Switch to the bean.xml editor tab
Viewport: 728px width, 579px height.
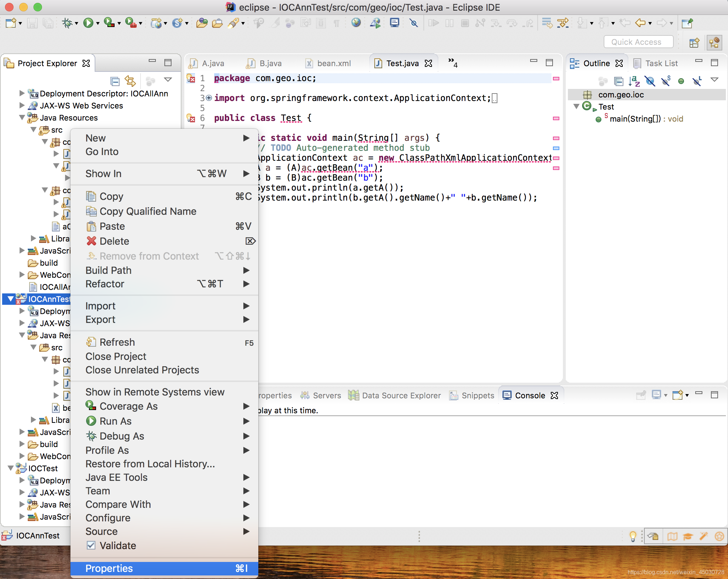click(x=328, y=63)
